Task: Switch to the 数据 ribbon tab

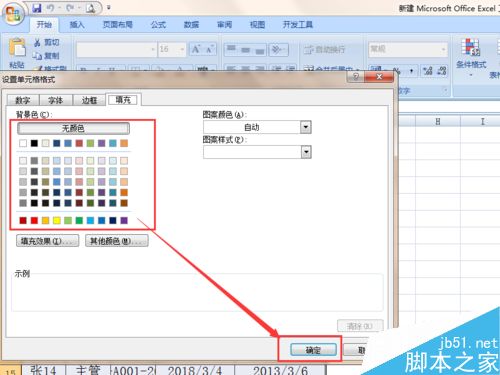Action: coord(191,24)
